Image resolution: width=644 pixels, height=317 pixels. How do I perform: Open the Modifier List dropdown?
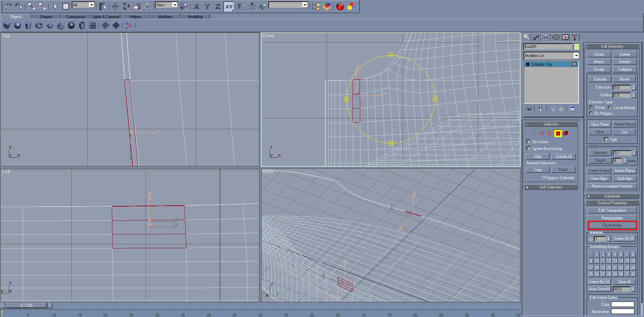(x=551, y=56)
